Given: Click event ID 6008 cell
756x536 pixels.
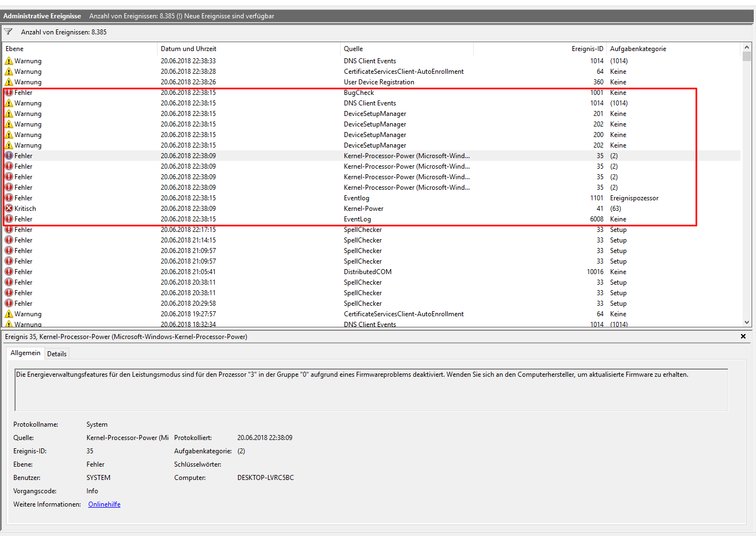Looking at the screenshot, I should coord(597,219).
